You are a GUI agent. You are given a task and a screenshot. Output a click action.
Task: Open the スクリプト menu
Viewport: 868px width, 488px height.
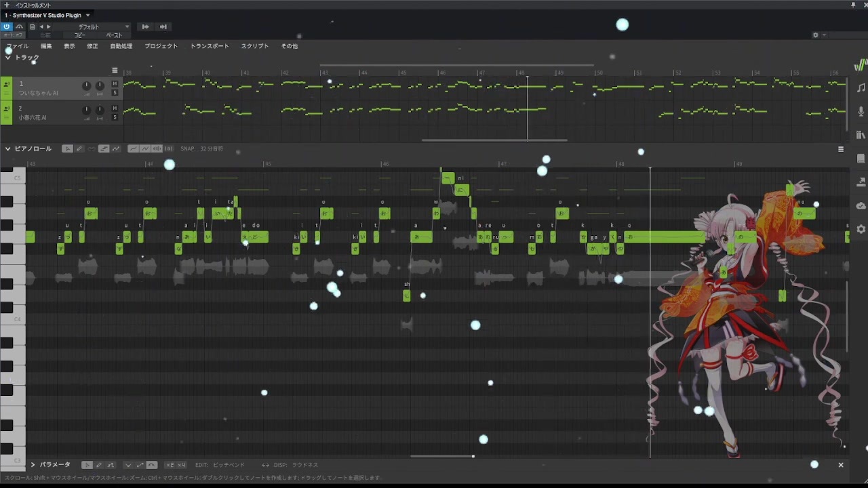click(x=255, y=46)
